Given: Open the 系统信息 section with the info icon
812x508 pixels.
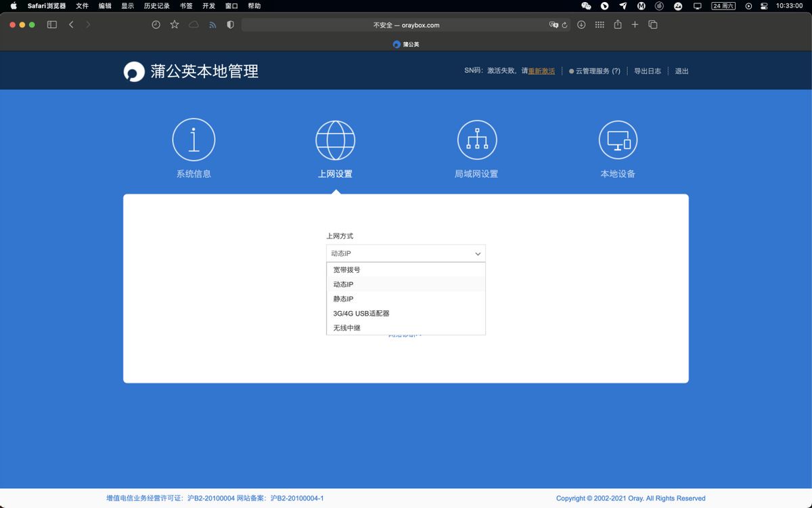Looking at the screenshot, I should coord(194,148).
